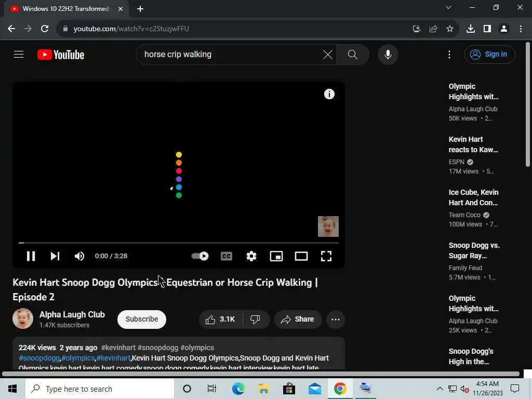The height and width of the screenshot is (399, 532).
Task: Switch to miniplayer mode
Action: pyautogui.click(x=276, y=256)
